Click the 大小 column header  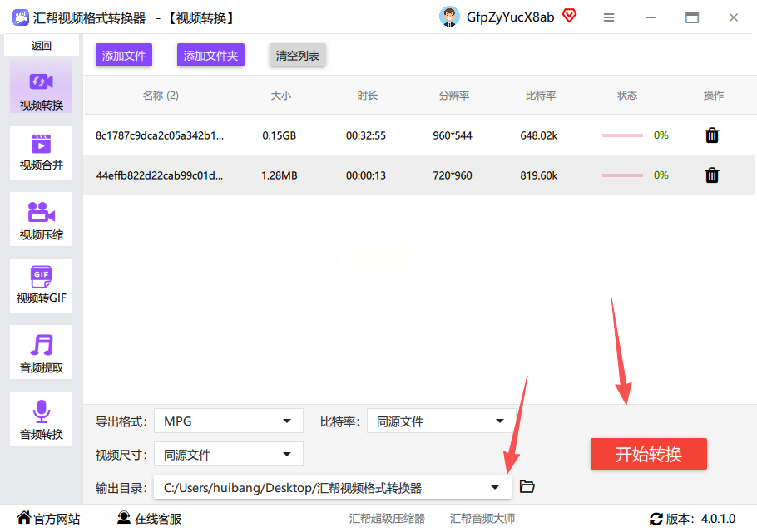pos(281,96)
